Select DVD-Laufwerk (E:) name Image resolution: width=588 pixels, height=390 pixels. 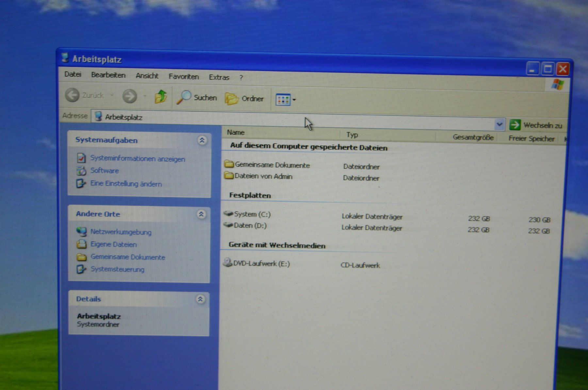[261, 263]
